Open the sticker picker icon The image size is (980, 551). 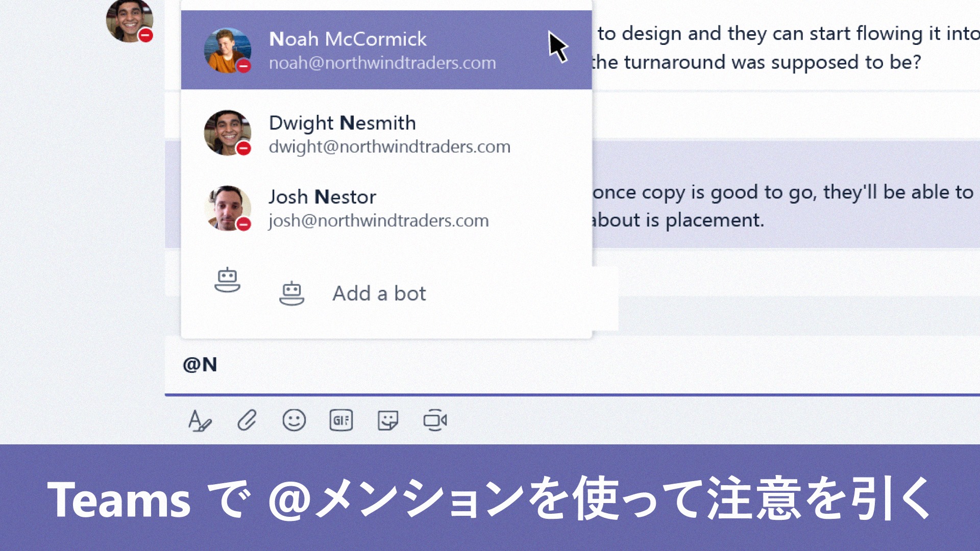click(388, 421)
